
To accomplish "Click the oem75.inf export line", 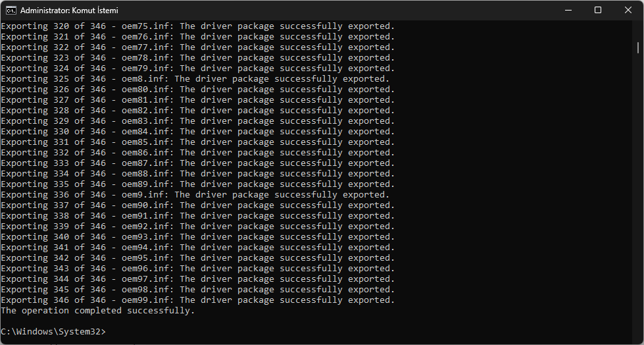I will [197, 26].
